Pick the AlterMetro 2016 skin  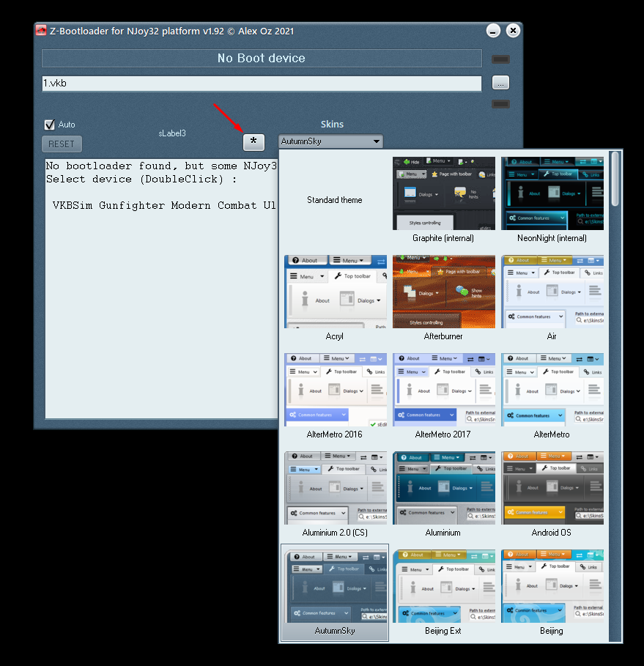(x=335, y=396)
